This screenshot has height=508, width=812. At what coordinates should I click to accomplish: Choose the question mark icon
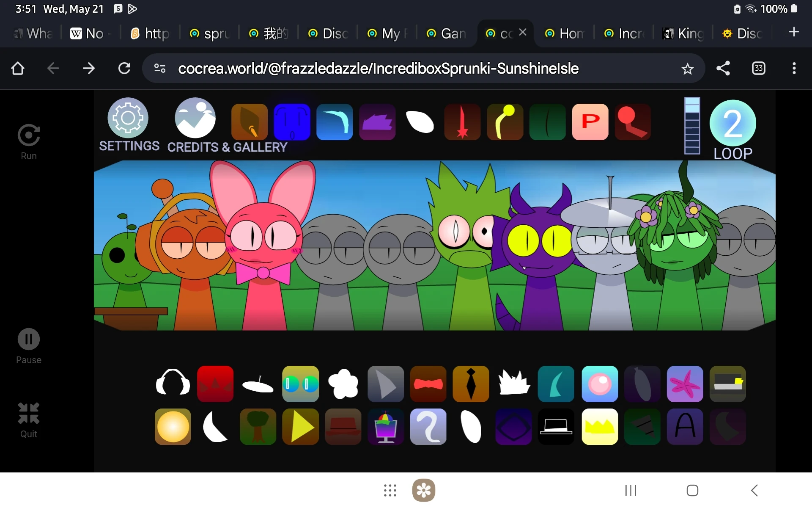pos(428,426)
